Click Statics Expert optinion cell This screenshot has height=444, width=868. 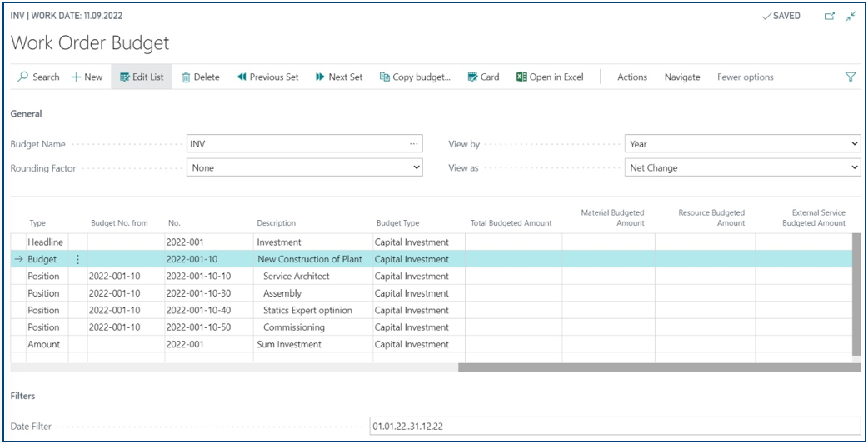(312, 310)
